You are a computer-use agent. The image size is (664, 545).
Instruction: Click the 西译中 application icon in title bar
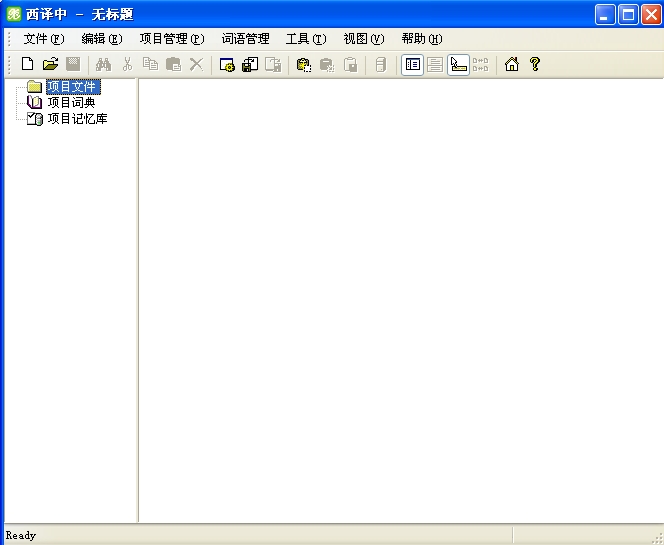14,14
